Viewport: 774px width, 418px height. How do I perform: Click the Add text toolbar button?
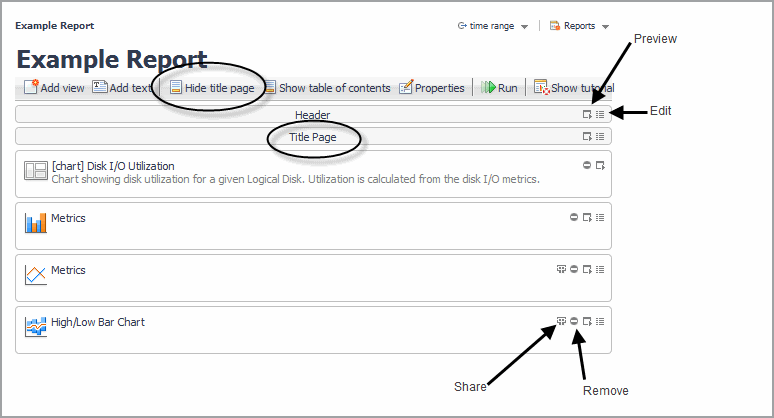point(122,88)
